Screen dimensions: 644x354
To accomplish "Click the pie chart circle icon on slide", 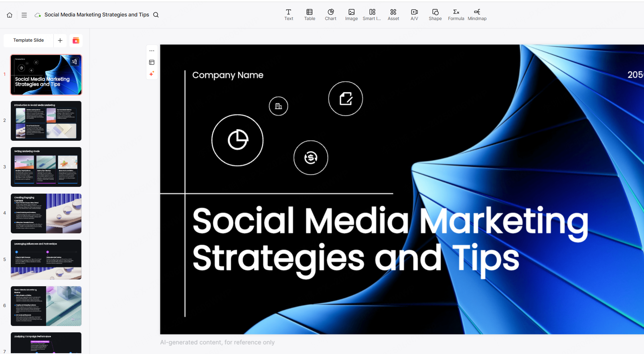I will click(x=237, y=140).
